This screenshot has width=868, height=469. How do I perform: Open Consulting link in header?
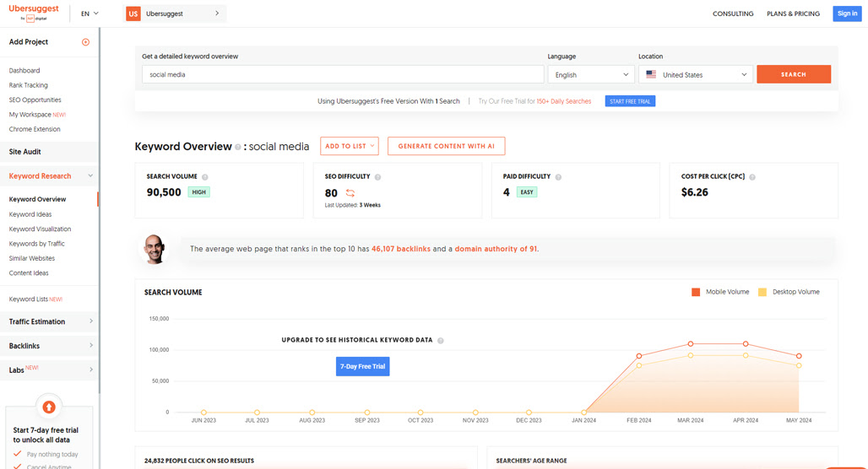click(733, 13)
